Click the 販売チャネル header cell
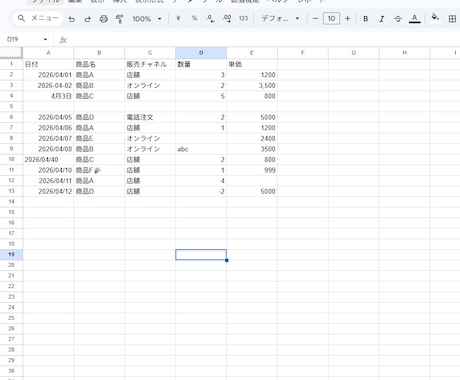460x380 pixels. tap(150, 64)
